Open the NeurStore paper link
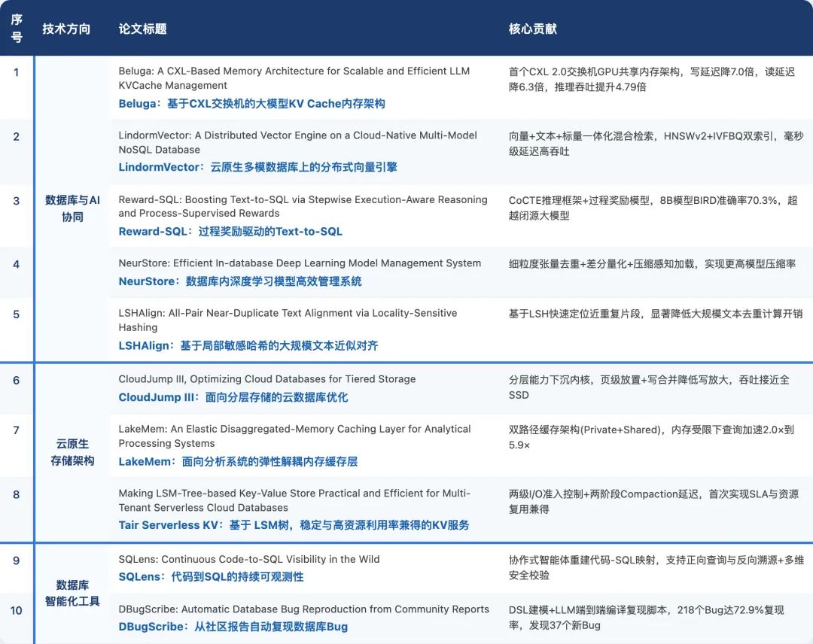The image size is (813, 644). [240, 281]
